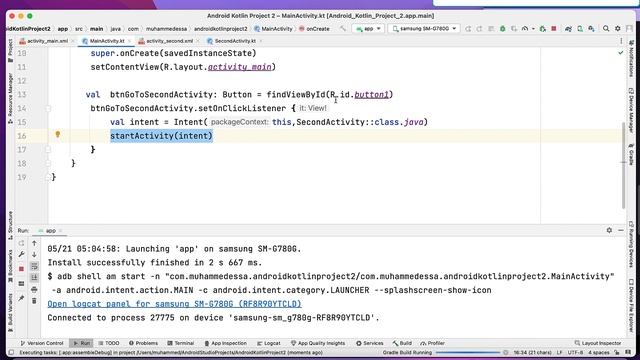Viewport: 640px width, 360px height.
Task: Open the Device Manager toolbar icon
Action: click(x=580, y=29)
